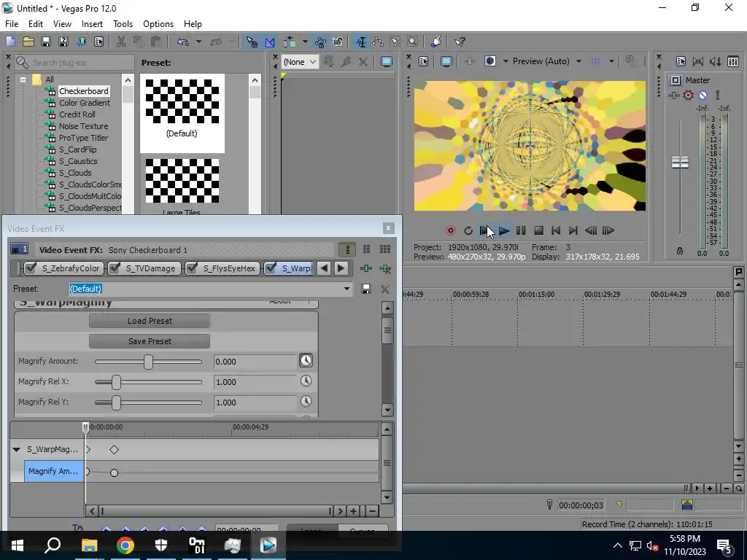Screen dimensions: 747x560
Task: Click Master FX red gear icon
Action: click(x=689, y=96)
